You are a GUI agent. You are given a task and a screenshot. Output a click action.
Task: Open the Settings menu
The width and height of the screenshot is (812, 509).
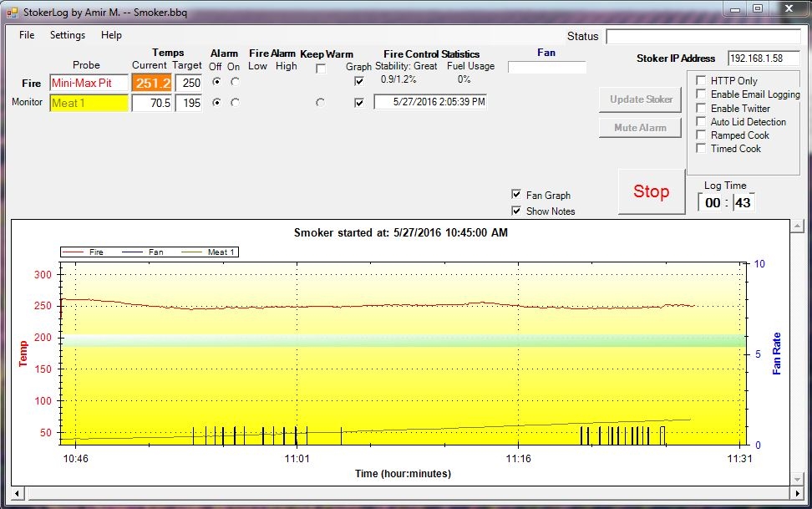[x=68, y=35]
